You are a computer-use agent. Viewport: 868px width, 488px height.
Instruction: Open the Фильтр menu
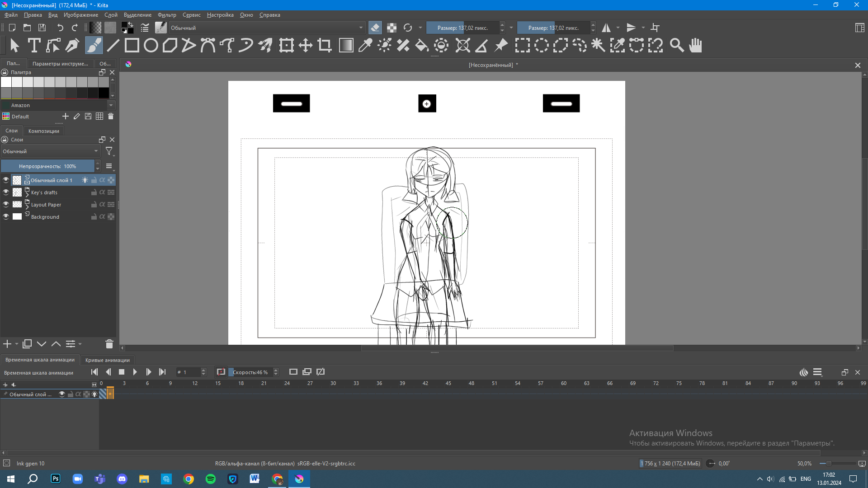[x=167, y=15]
